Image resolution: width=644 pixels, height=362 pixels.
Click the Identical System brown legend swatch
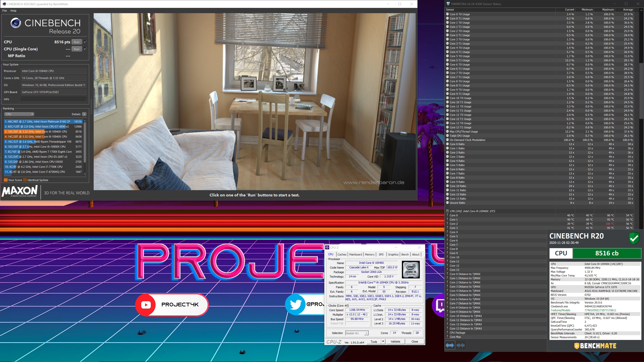click(x=25, y=180)
